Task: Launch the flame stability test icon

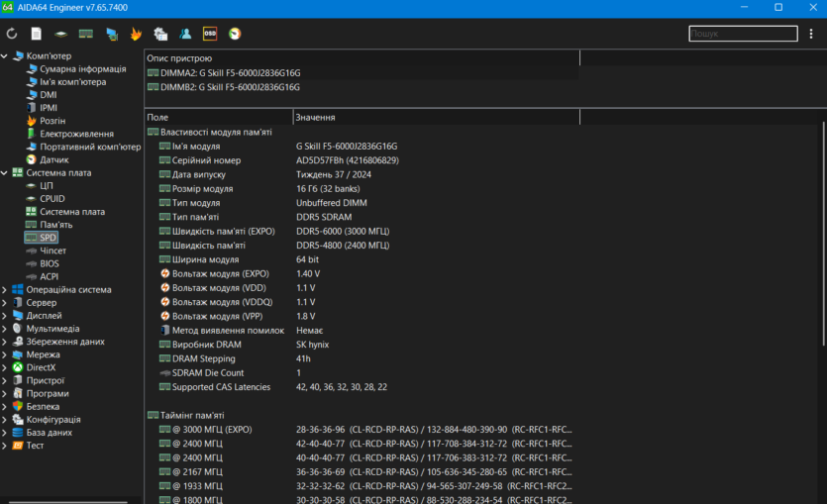Action: (x=136, y=34)
